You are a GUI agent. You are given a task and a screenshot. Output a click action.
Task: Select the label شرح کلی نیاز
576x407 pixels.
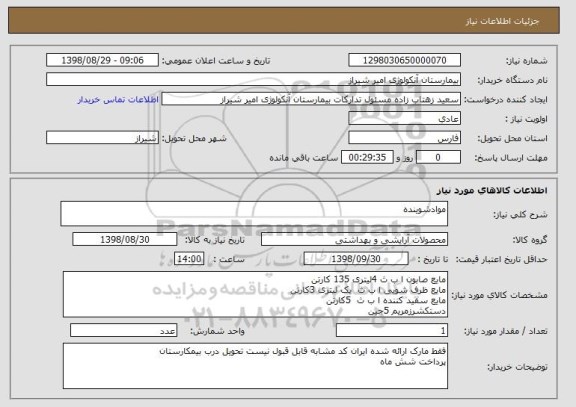click(x=520, y=215)
